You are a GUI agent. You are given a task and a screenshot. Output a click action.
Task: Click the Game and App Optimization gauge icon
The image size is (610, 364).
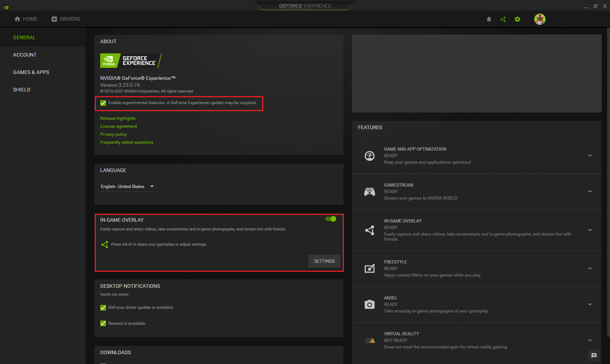(x=370, y=156)
